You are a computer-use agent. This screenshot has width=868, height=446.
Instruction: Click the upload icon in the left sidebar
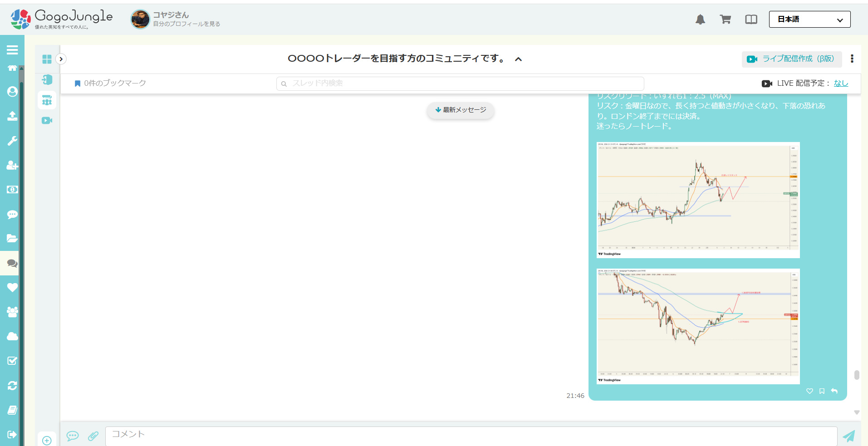[12, 116]
